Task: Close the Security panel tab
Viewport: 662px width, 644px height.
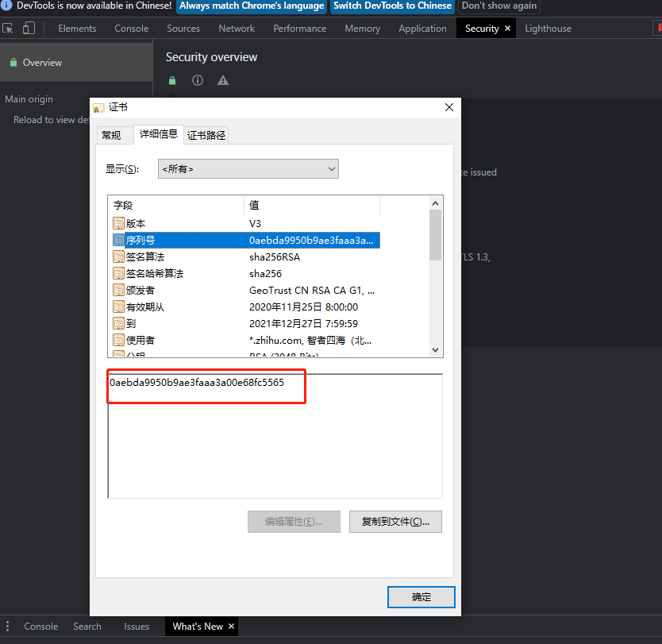Action: [x=507, y=29]
